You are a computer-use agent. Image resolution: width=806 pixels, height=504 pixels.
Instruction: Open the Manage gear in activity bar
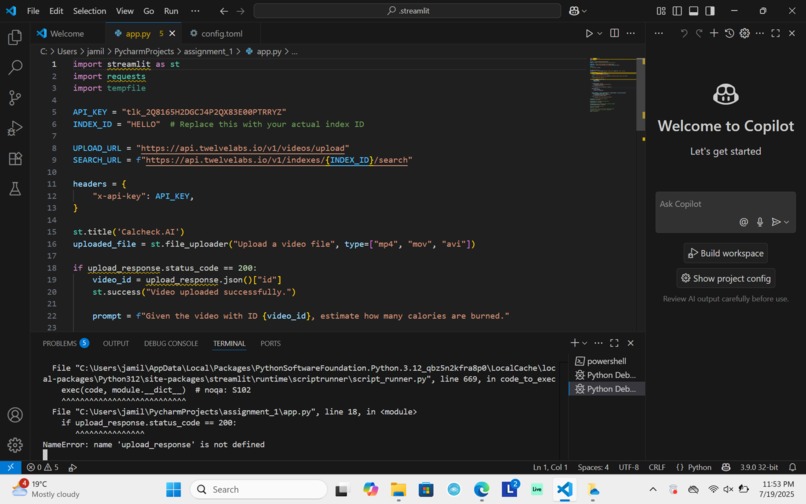pyautogui.click(x=15, y=445)
